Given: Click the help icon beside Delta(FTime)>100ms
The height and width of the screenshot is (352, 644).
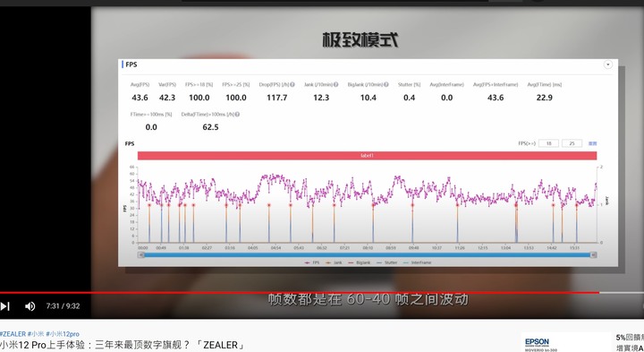Looking at the screenshot, I should pyautogui.click(x=237, y=115).
